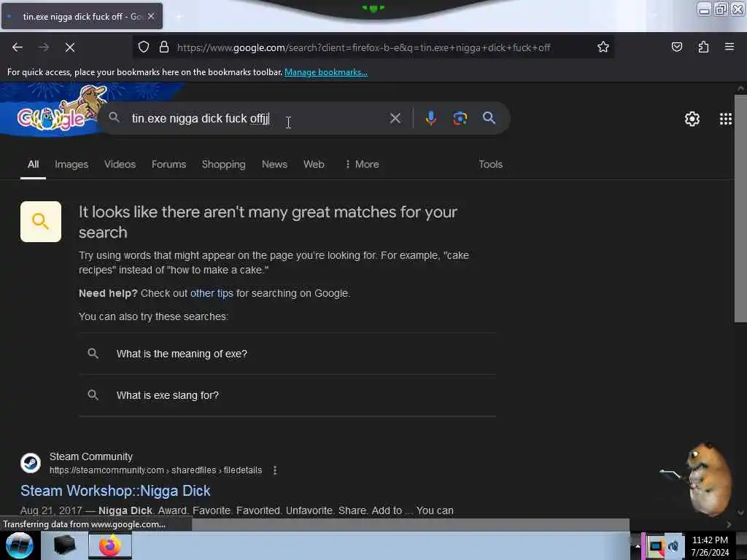Click the vertical page scrollbar thumb
This screenshot has height=560, width=747.
point(740,209)
